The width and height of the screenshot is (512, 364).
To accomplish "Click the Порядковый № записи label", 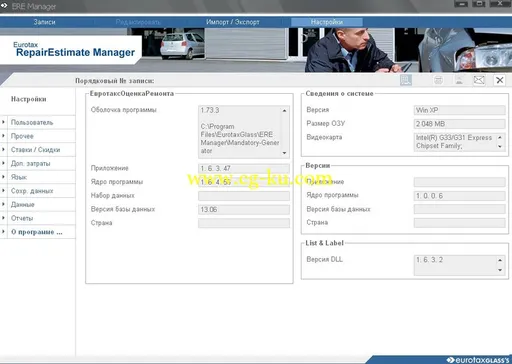I will pyautogui.click(x=114, y=81).
